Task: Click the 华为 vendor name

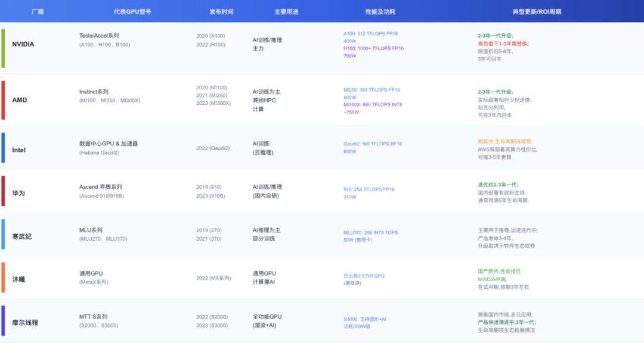Action: [x=18, y=193]
